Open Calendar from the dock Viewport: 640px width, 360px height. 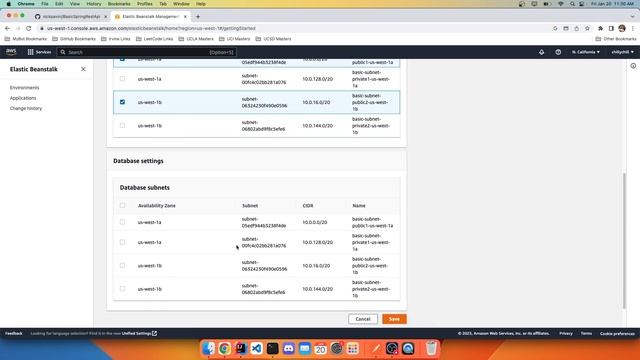pyautogui.click(x=321, y=348)
